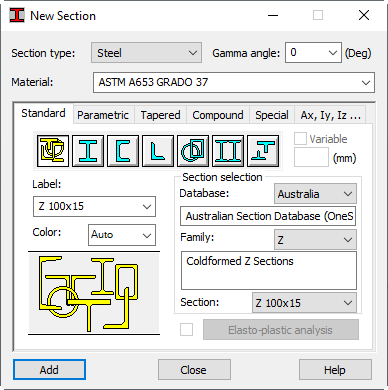Select the double I-section profile icon
Screen dimensions: 388x390
point(228,151)
